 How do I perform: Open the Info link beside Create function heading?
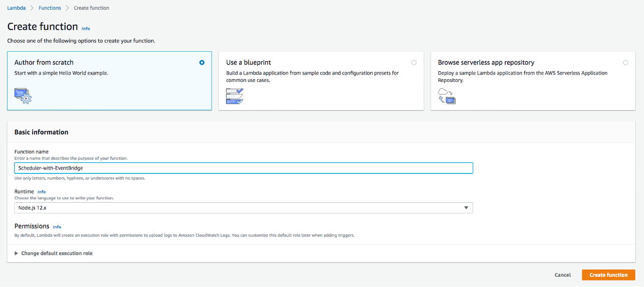[85, 28]
